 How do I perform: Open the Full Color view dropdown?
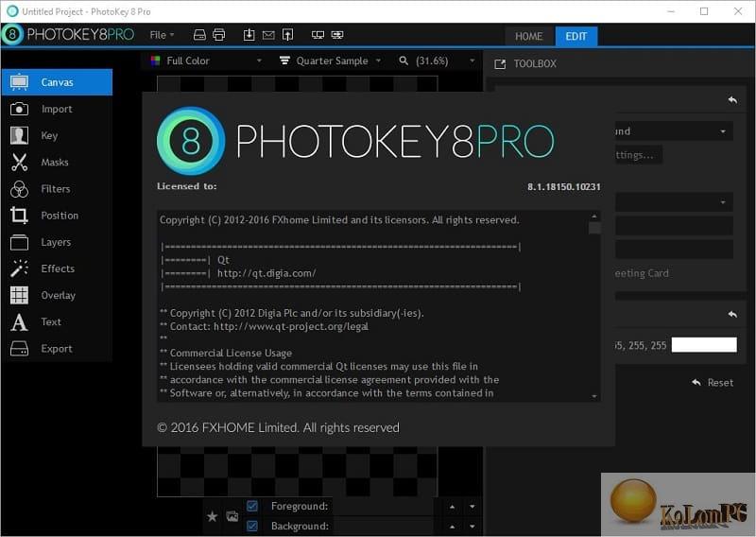(x=206, y=61)
